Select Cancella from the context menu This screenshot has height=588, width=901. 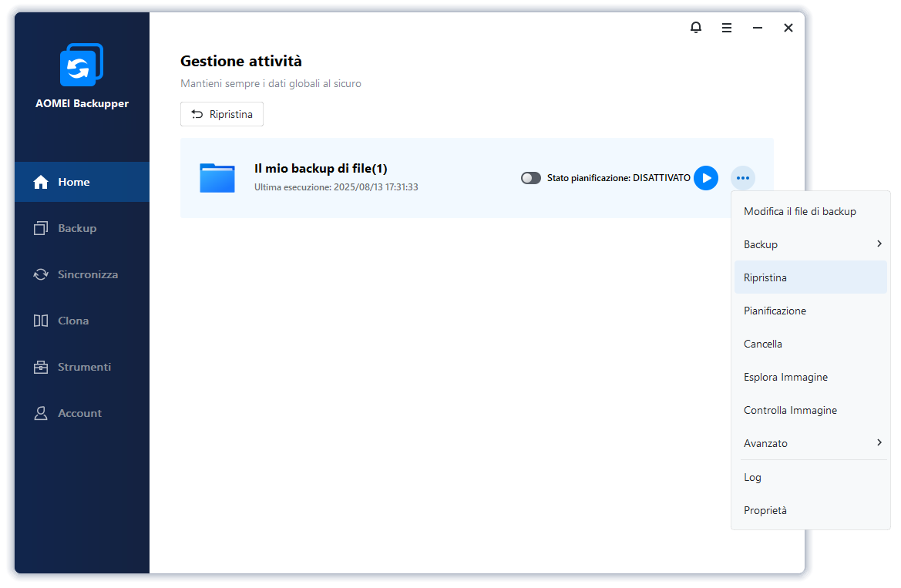[763, 344]
